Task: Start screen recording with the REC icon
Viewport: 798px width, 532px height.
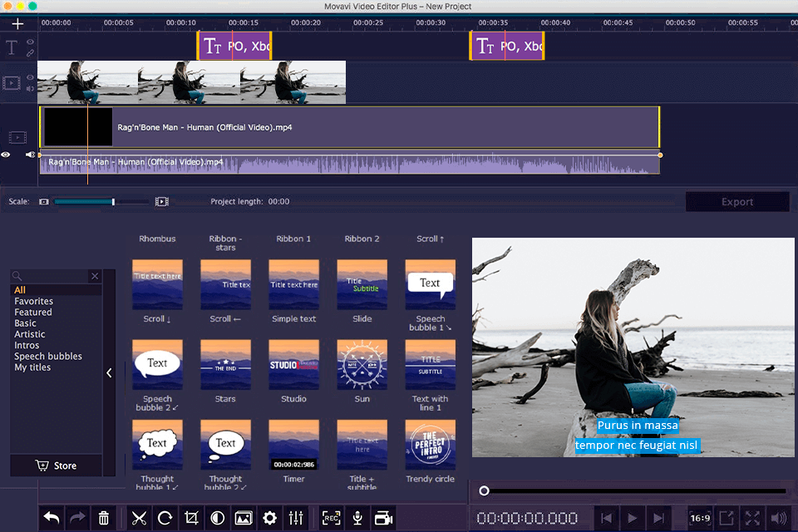Action: pyautogui.click(x=332, y=518)
